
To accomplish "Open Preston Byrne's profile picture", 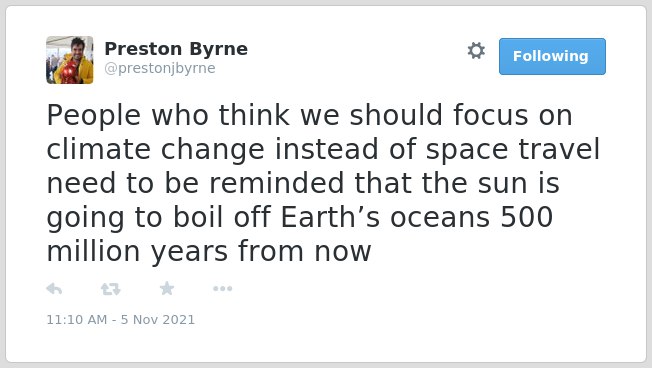I will click(x=70, y=60).
